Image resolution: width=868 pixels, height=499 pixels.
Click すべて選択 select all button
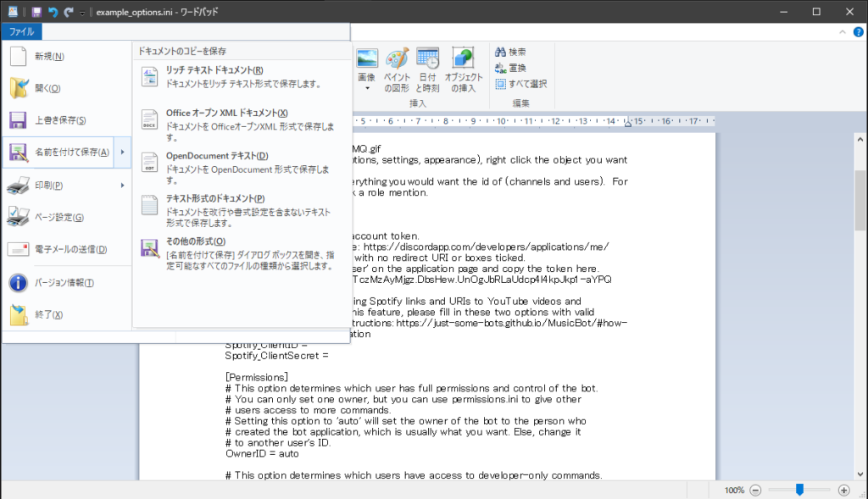tap(521, 84)
